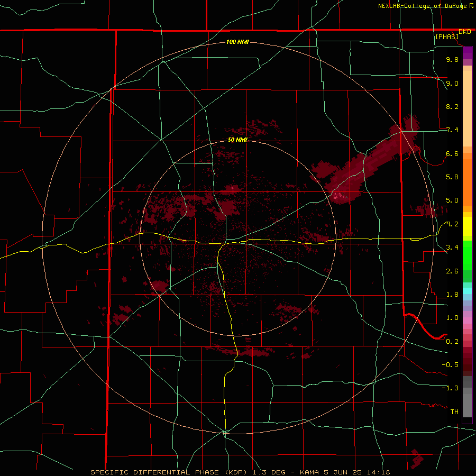The image size is (476, 476).
Task: Click the 4.2 value on the color scale
Action: click(x=452, y=224)
